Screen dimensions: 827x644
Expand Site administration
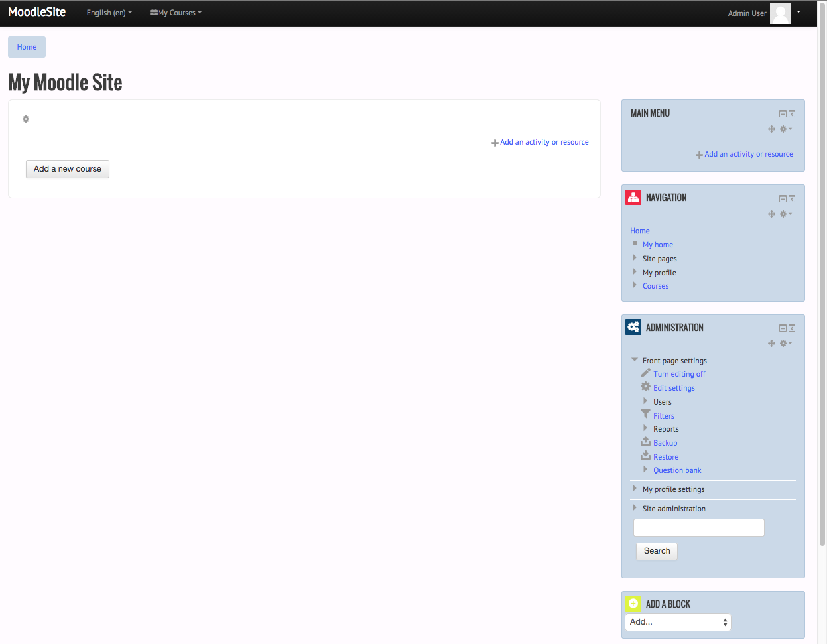[x=635, y=508]
